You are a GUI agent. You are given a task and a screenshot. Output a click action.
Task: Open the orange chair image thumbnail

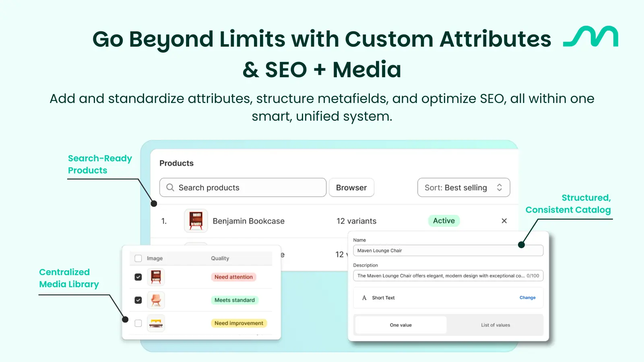[156, 300]
